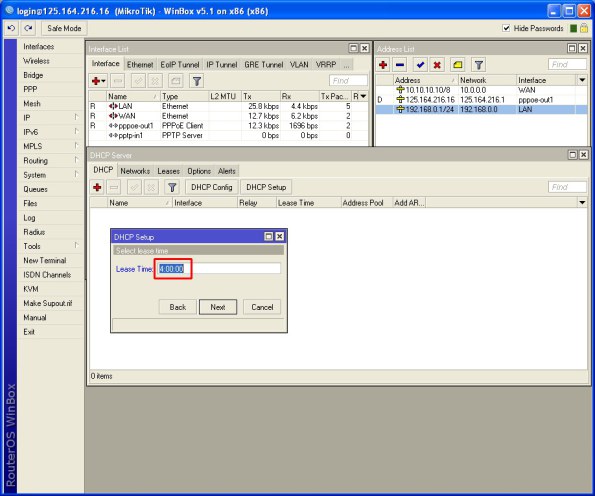
Task: Click enable checkmark in DHCP Server toolbar
Action: pyautogui.click(x=134, y=187)
